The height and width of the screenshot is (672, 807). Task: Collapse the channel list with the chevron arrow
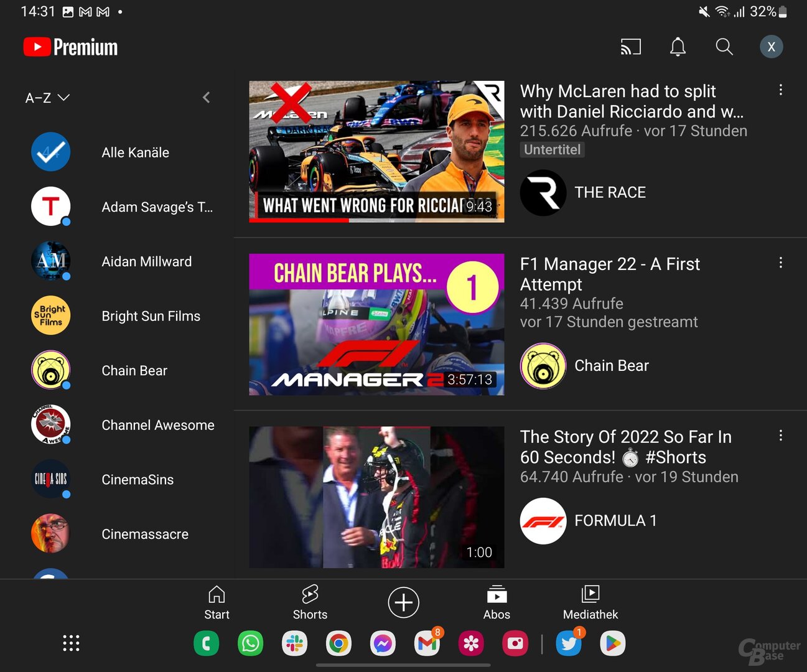pyautogui.click(x=207, y=98)
